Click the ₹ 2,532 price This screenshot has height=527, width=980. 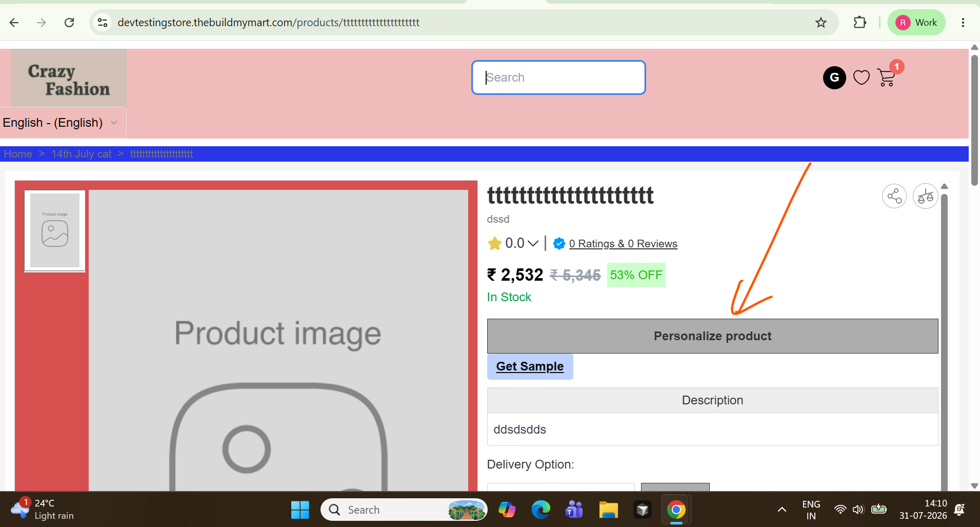click(515, 275)
